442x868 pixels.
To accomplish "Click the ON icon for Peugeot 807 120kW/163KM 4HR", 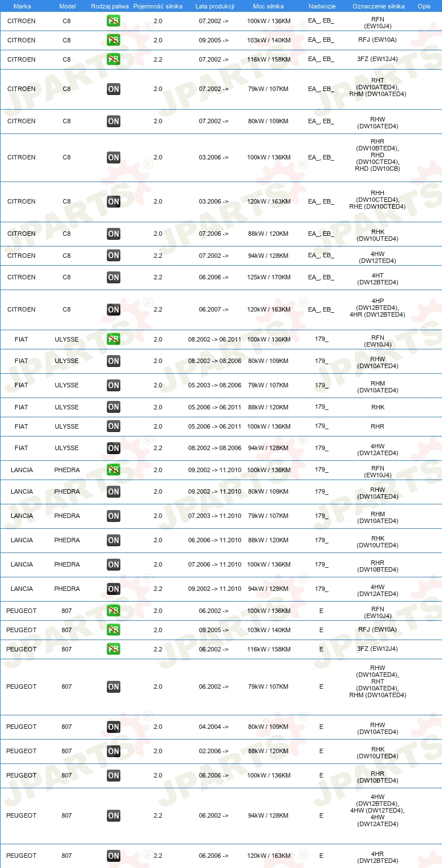I will [x=114, y=856].
